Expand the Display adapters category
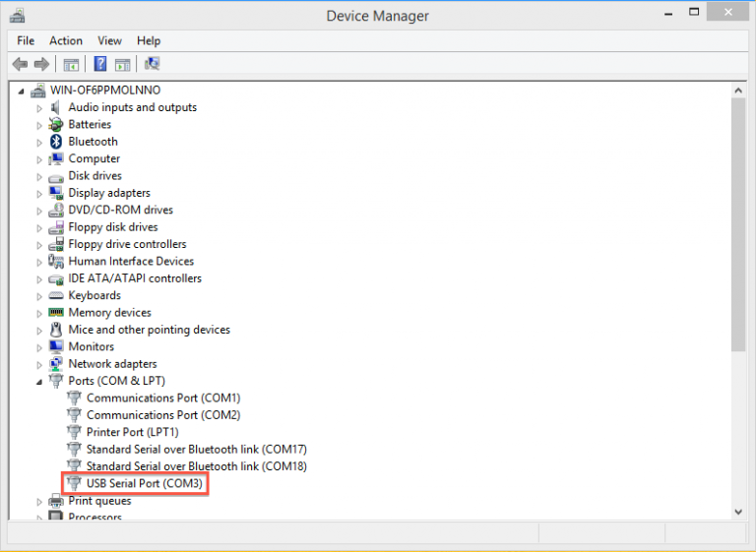This screenshot has height=552, width=756. pos(40,194)
